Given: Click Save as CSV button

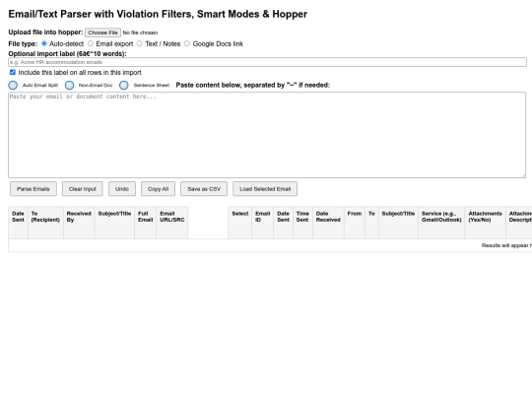Looking at the screenshot, I should click(x=204, y=189).
